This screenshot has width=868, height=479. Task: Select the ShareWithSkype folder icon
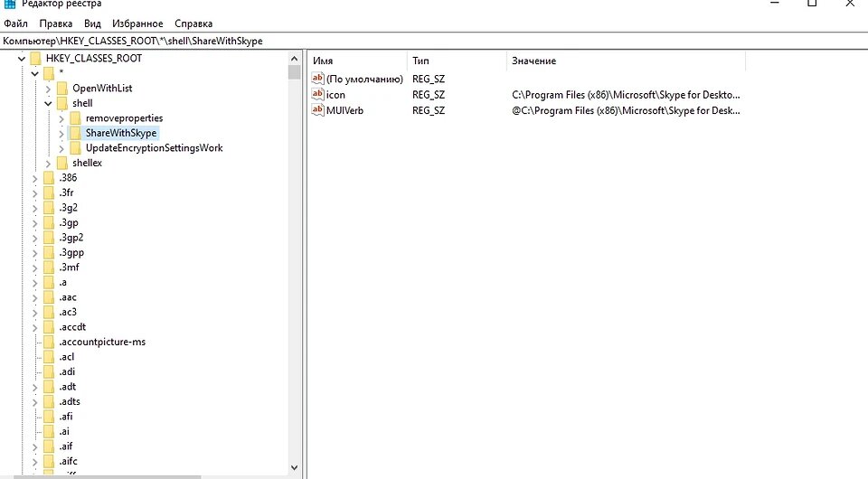(x=75, y=133)
